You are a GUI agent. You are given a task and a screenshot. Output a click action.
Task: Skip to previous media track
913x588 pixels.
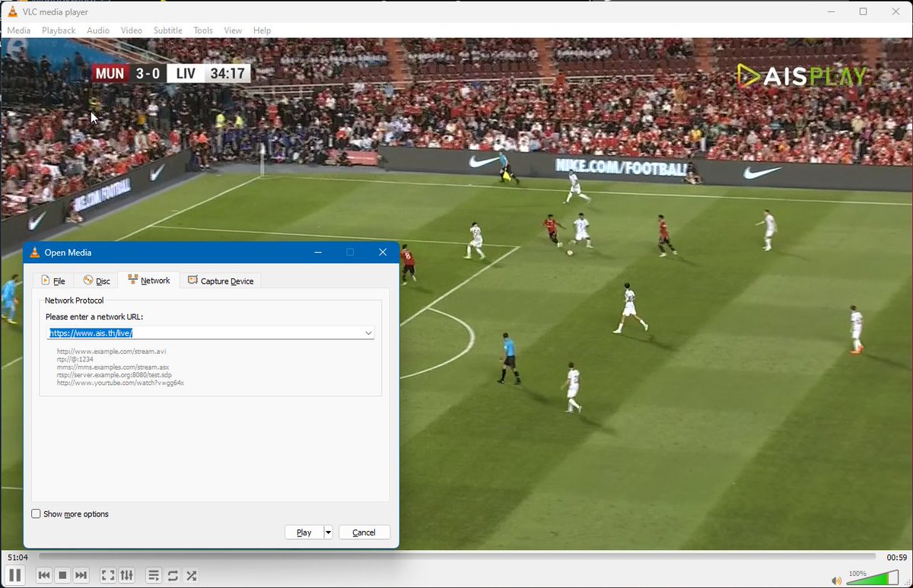[44, 576]
